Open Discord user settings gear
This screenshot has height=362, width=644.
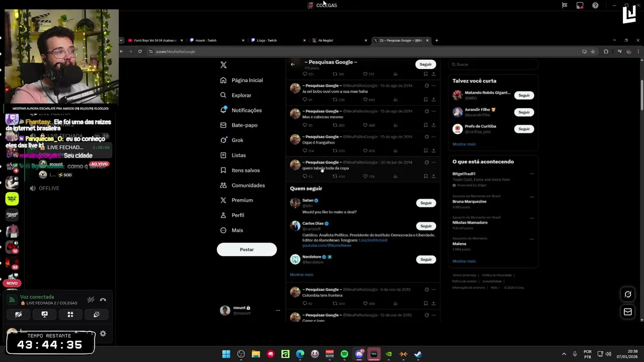[x=103, y=333]
